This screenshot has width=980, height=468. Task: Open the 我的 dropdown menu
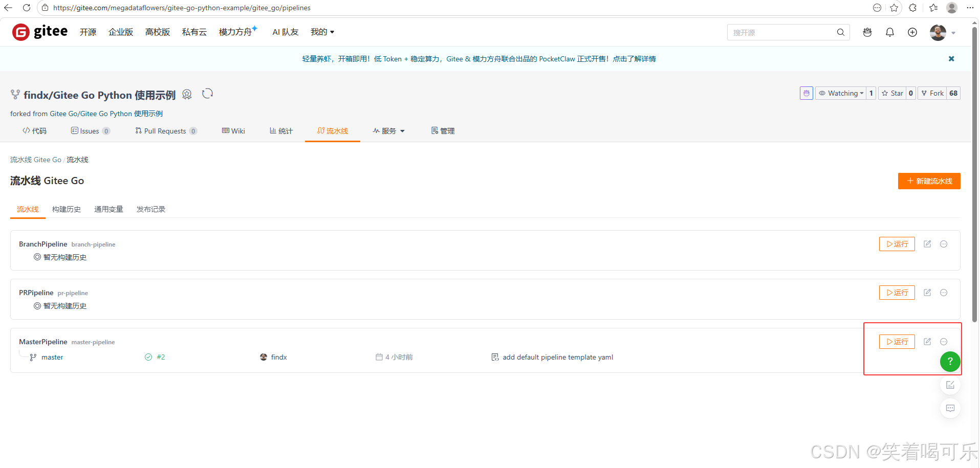pyautogui.click(x=322, y=32)
